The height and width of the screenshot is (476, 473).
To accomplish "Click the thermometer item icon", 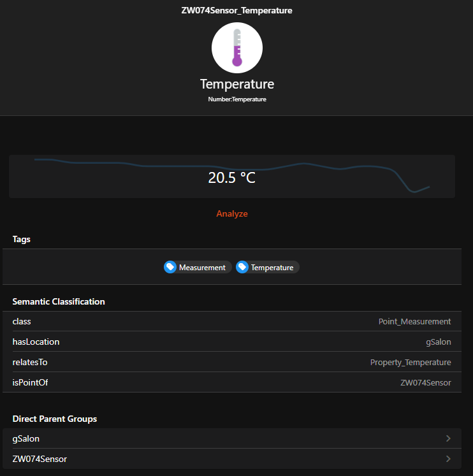I will pos(237,48).
